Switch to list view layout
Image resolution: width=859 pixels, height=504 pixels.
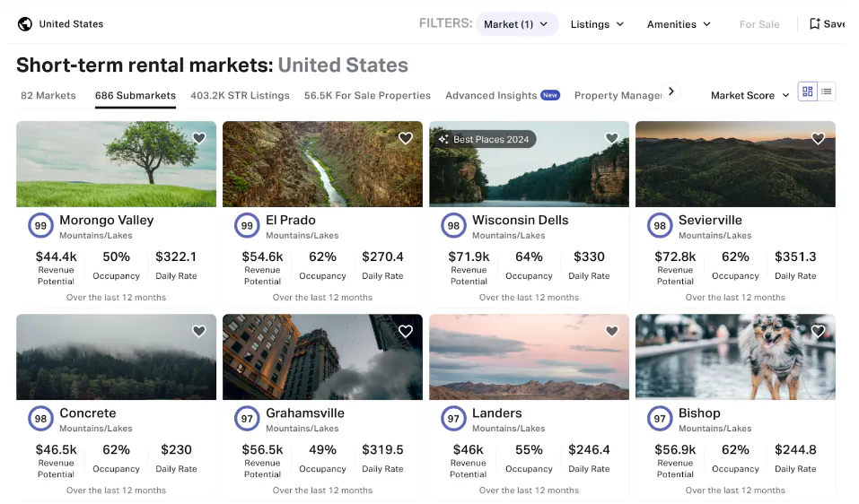tap(827, 91)
